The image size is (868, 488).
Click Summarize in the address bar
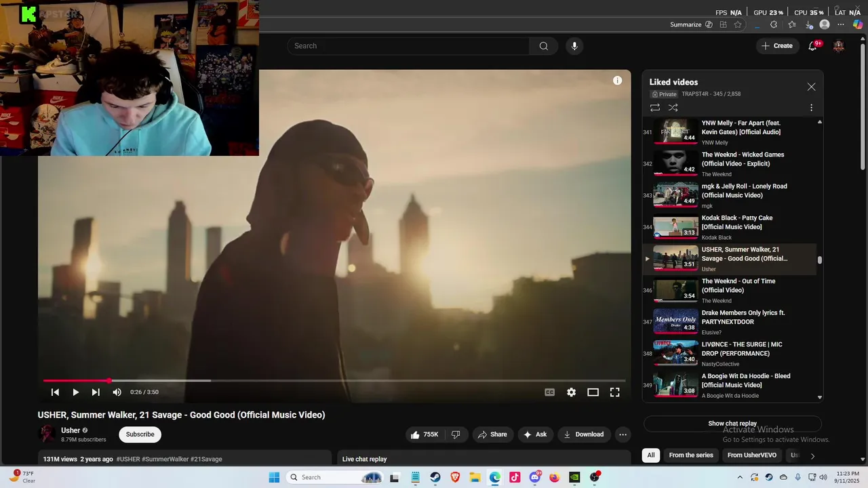coord(691,24)
